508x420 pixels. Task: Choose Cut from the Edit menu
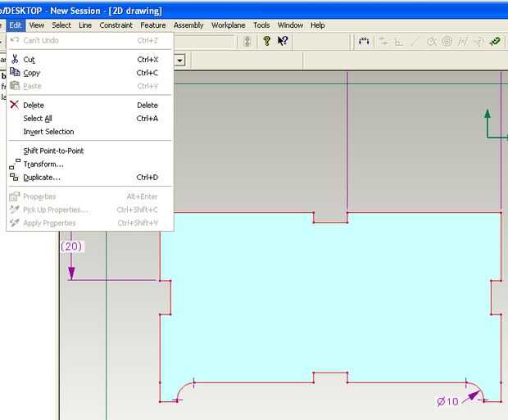90,60
